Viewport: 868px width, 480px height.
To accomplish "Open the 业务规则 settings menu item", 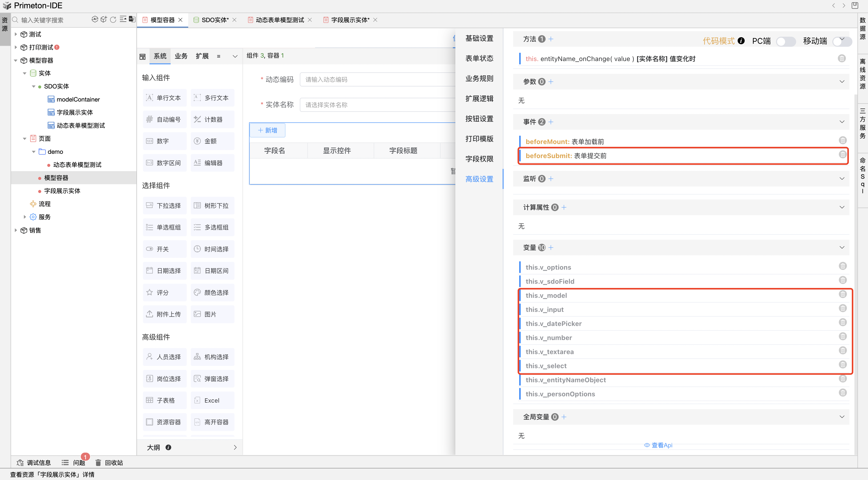I will [479, 79].
